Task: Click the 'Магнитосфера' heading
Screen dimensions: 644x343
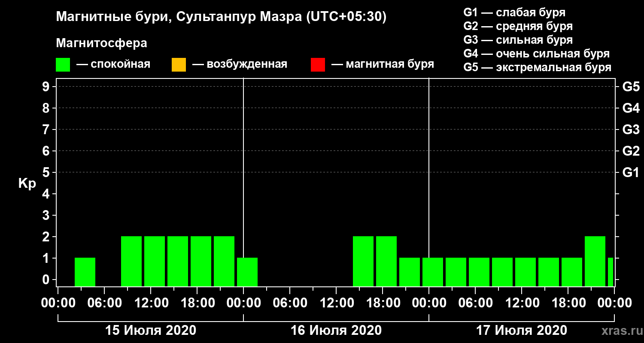Action: [x=101, y=43]
